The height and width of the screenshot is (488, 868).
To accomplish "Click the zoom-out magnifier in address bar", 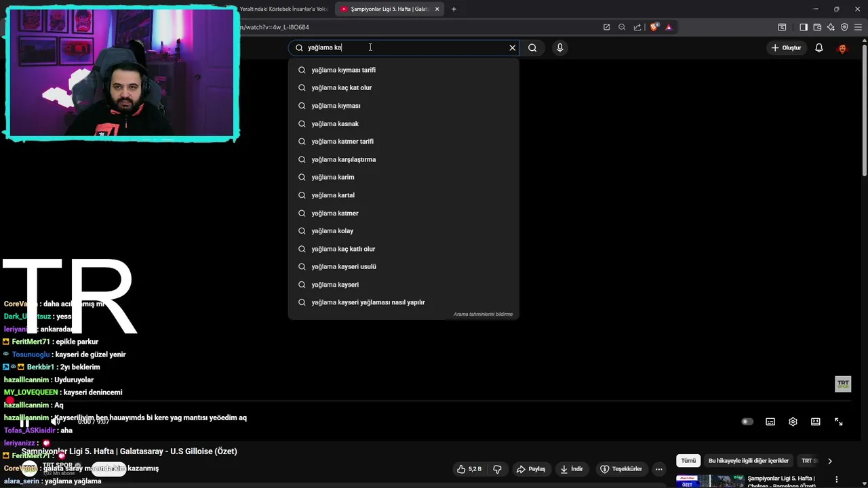I will [622, 27].
